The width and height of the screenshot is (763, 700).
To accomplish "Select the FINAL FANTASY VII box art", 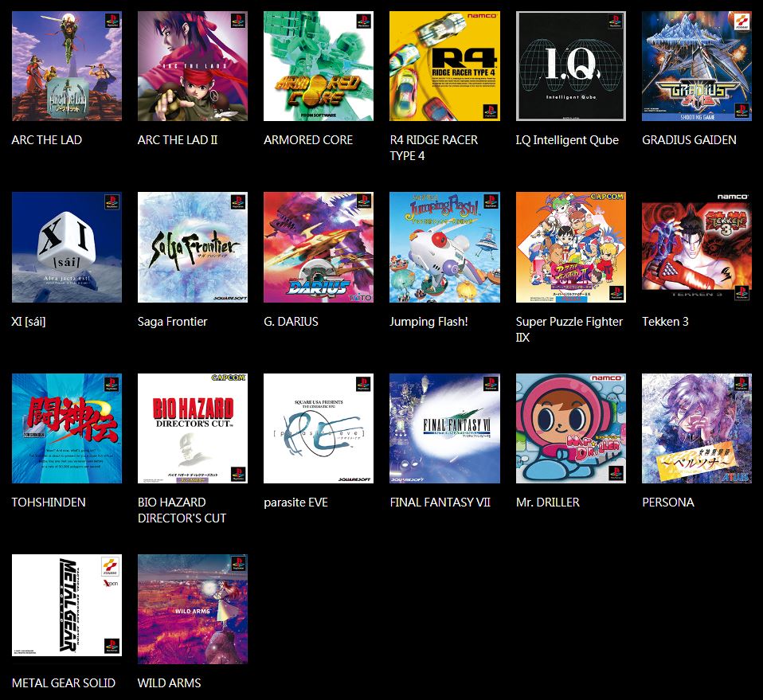I will point(444,428).
